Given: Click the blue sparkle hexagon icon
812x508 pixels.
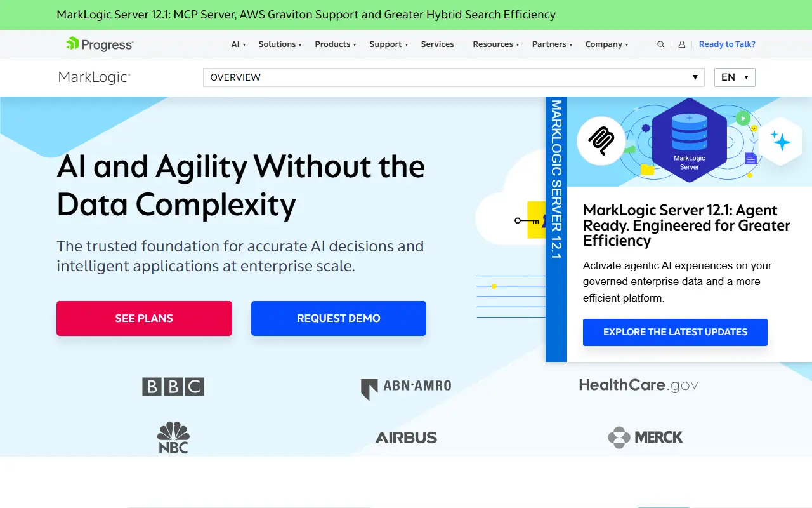Looking at the screenshot, I should point(780,142).
